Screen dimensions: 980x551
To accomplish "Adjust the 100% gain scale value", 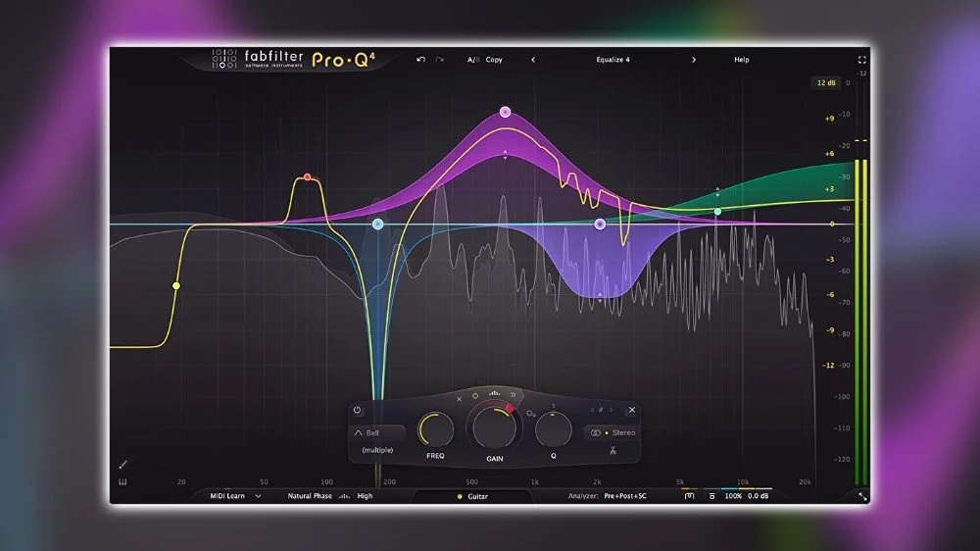I will (x=733, y=496).
